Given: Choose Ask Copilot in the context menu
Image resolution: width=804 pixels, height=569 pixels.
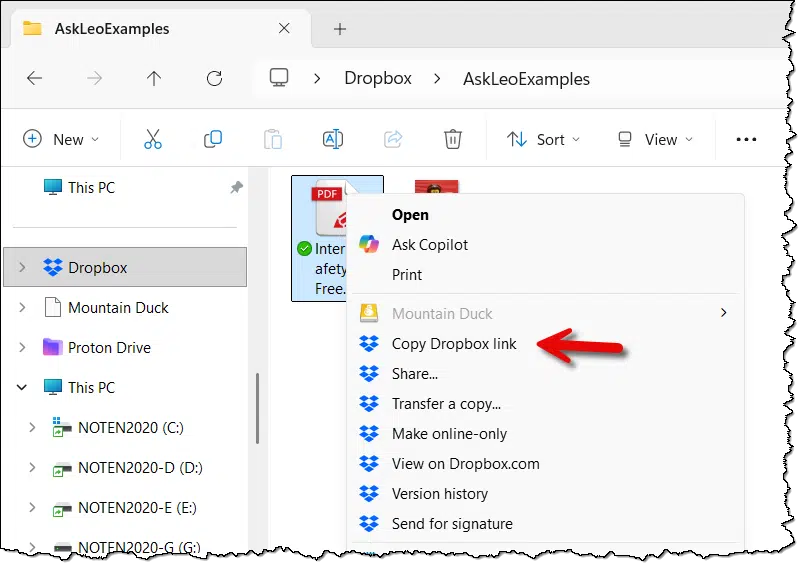Looking at the screenshot, I should pyautogui.click(x=430, y=245).
